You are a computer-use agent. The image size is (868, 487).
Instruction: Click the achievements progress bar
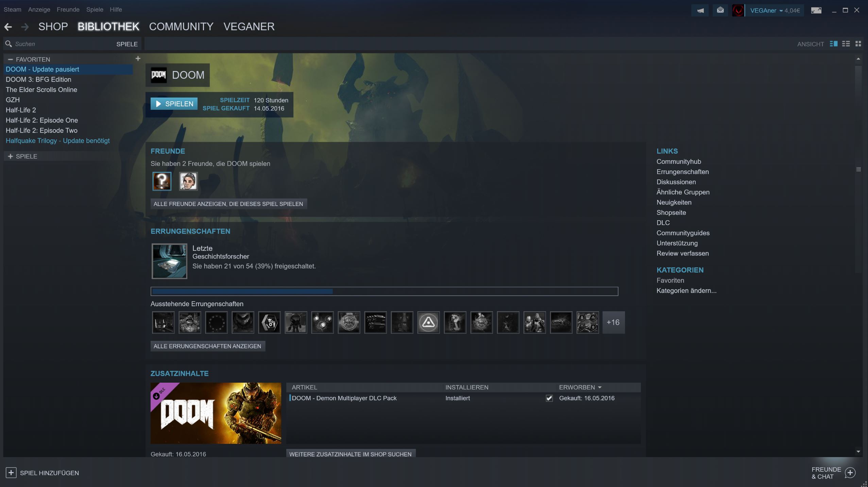click(384, 291)
